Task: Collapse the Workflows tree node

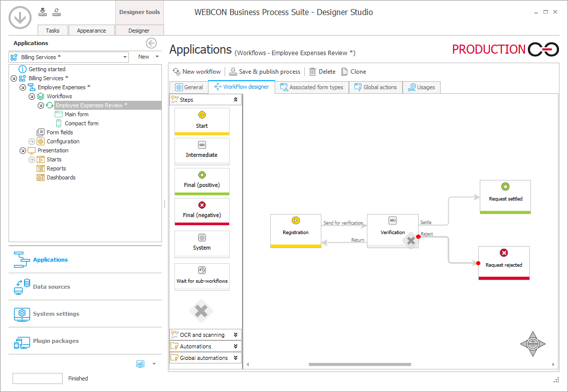Action: click(32, 96)
